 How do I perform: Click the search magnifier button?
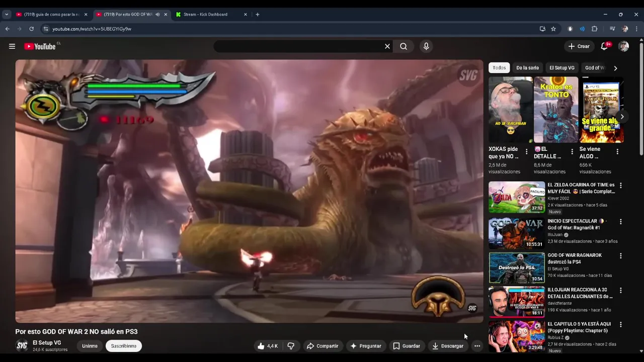click(404, 46)
